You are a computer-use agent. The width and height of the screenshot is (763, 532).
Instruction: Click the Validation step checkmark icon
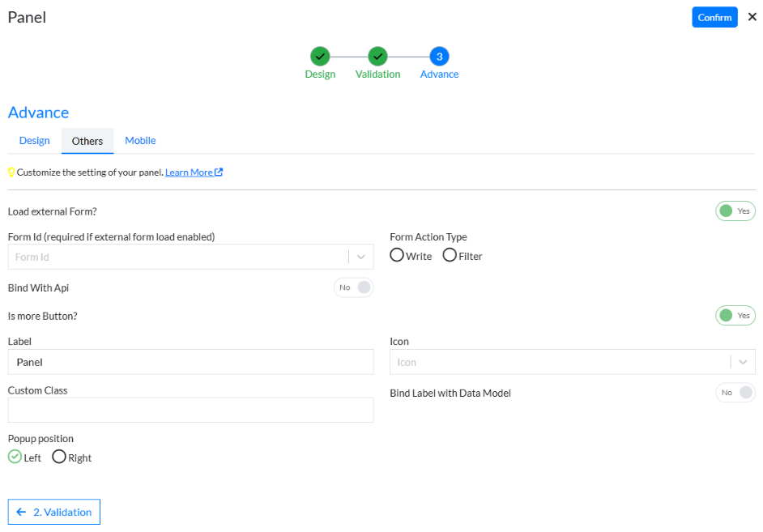pyautogui.click(x=377, y=57)
